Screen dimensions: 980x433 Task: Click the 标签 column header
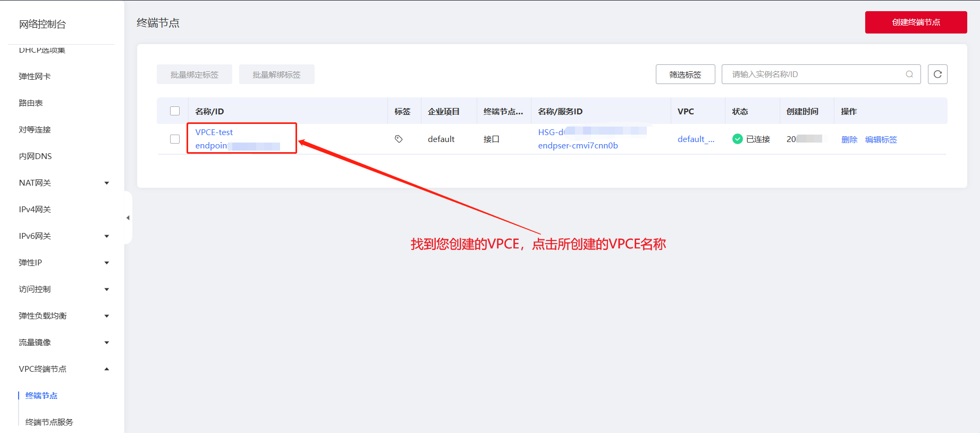[x=402, y=111]
